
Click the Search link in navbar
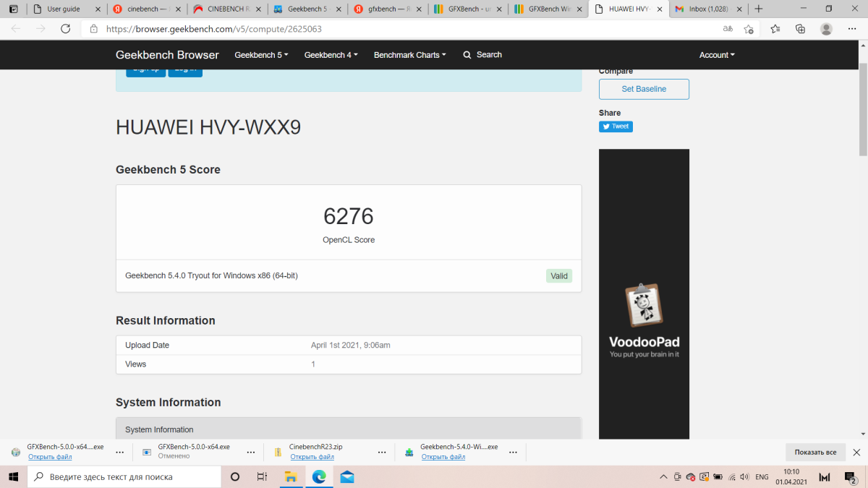pos(482,55)
